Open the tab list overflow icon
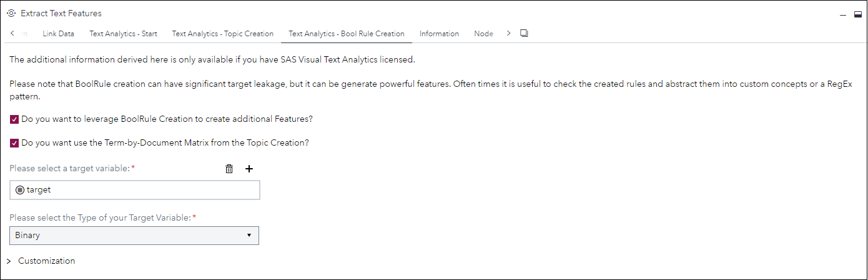 click(x=524, y=33)
